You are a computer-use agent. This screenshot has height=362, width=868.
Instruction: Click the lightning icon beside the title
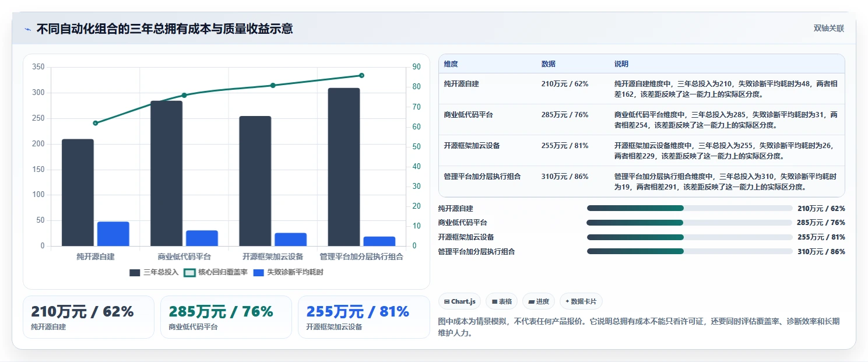pyautogui.click(x=27, y=29)
